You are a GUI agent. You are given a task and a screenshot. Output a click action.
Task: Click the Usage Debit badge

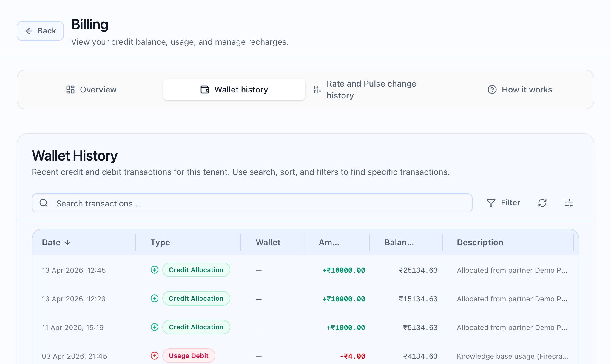tap(189, 356)
